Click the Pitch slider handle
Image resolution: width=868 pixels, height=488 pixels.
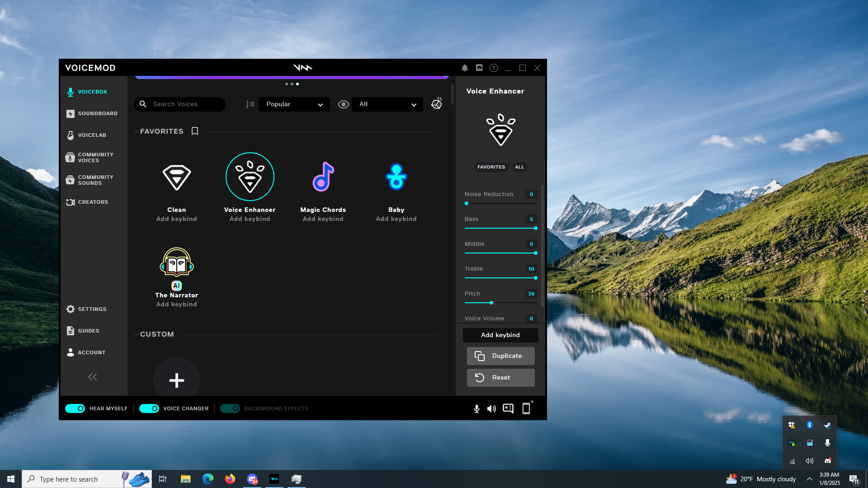(491, 303)
